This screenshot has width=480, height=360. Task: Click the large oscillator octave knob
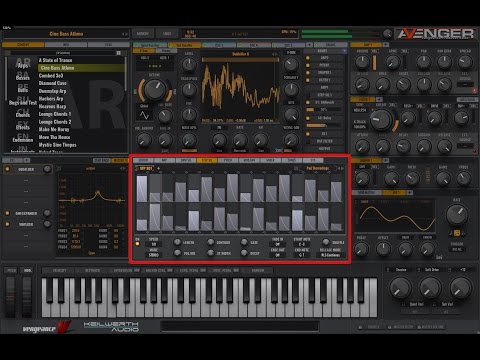(x=155, y=90)
